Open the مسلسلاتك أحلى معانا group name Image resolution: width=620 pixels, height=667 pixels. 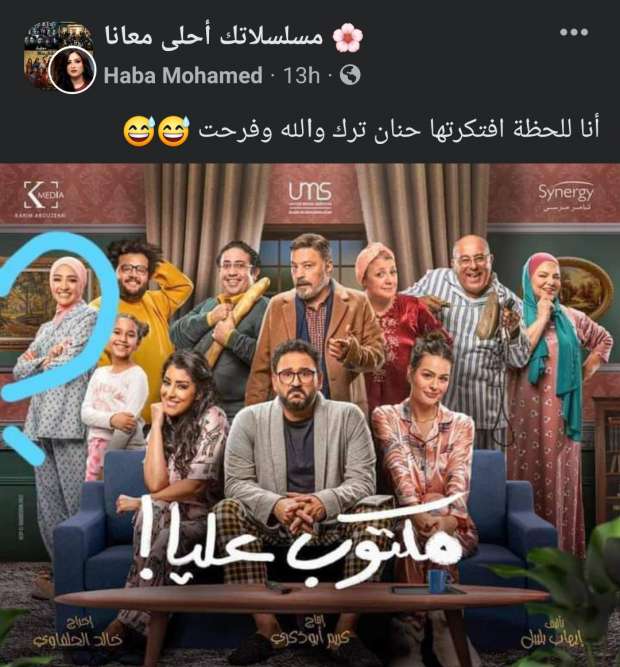coord(213,37)
